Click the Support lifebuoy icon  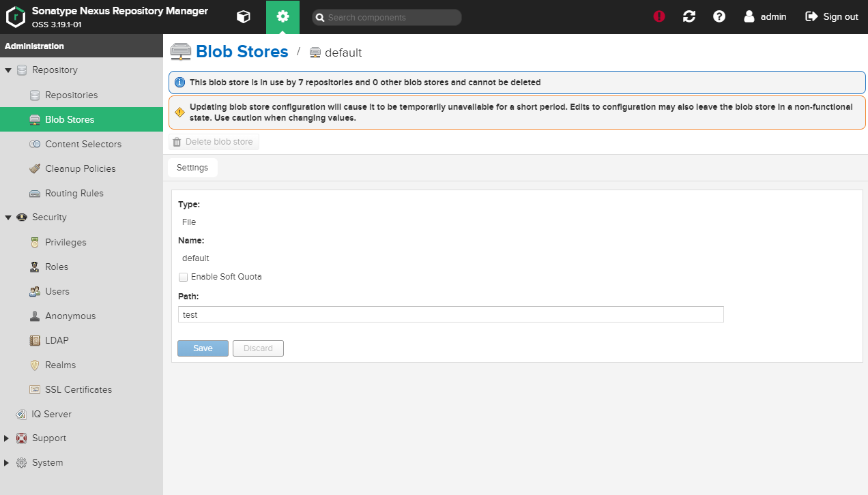[22, 438]
